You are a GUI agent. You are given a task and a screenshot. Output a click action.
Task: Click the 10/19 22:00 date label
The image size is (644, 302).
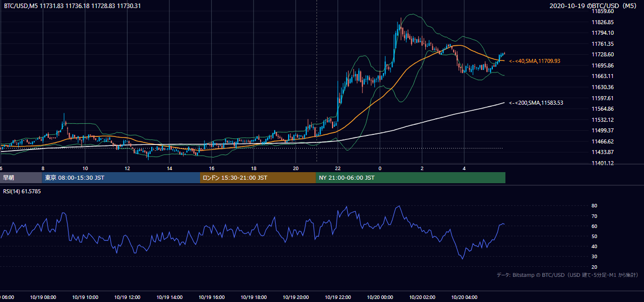click(338, 297)
